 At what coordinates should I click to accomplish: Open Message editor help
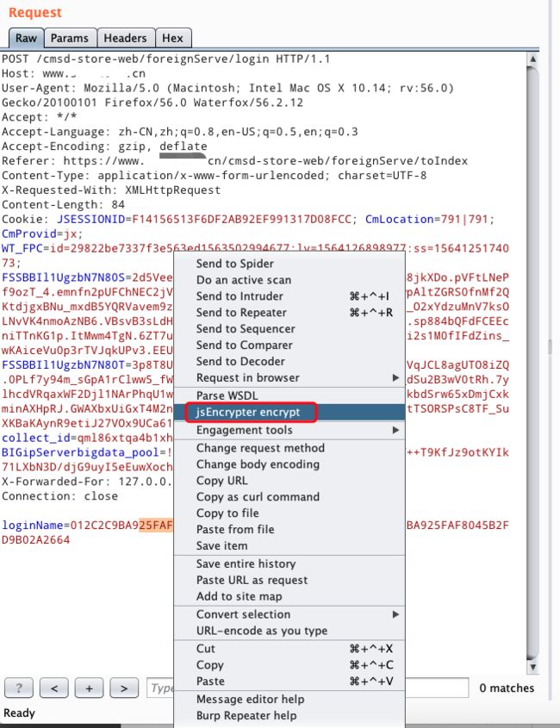point(289,700)
